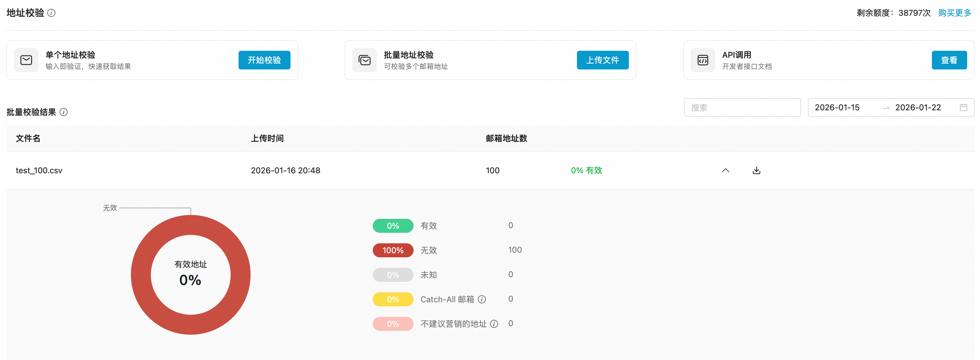Click the API code window icon
980x360 pixels.
coord(703,60)
